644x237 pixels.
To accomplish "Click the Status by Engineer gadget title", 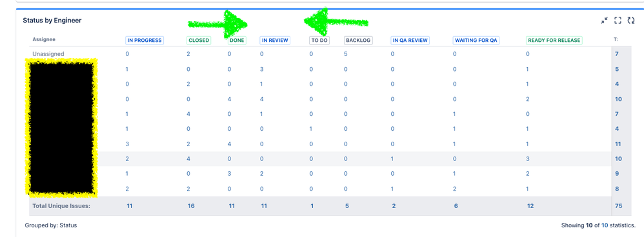I will pos(52,20).
